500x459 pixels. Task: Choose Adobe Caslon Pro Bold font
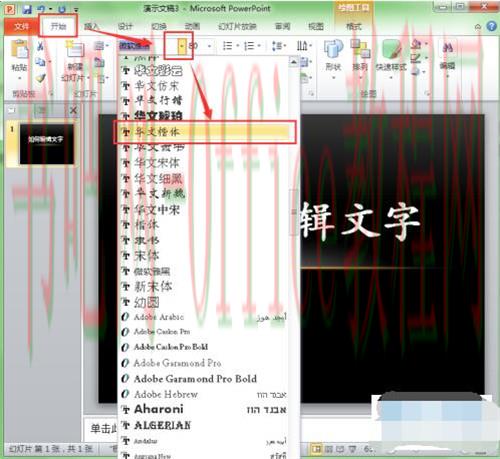[x=203, y=347]
